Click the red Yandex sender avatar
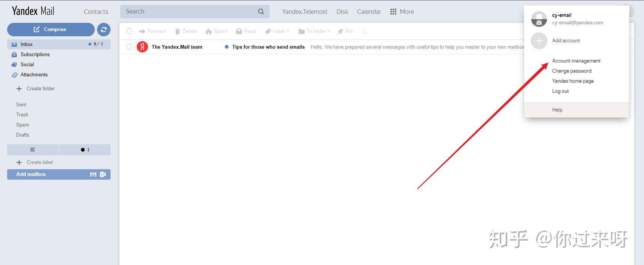This screenshot has width=644, height=265. 142,47
